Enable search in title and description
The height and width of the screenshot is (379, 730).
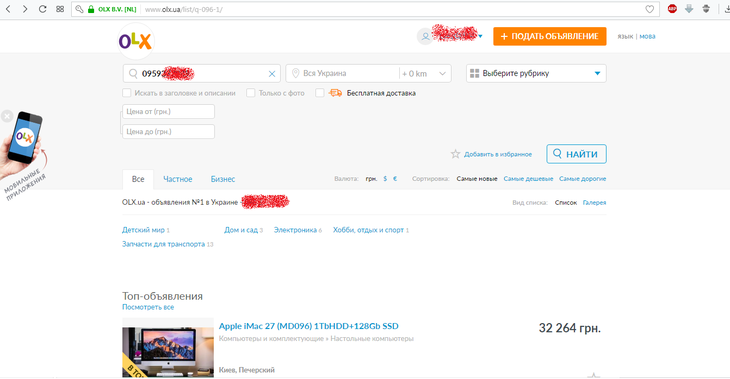click(x=127, y=93)
